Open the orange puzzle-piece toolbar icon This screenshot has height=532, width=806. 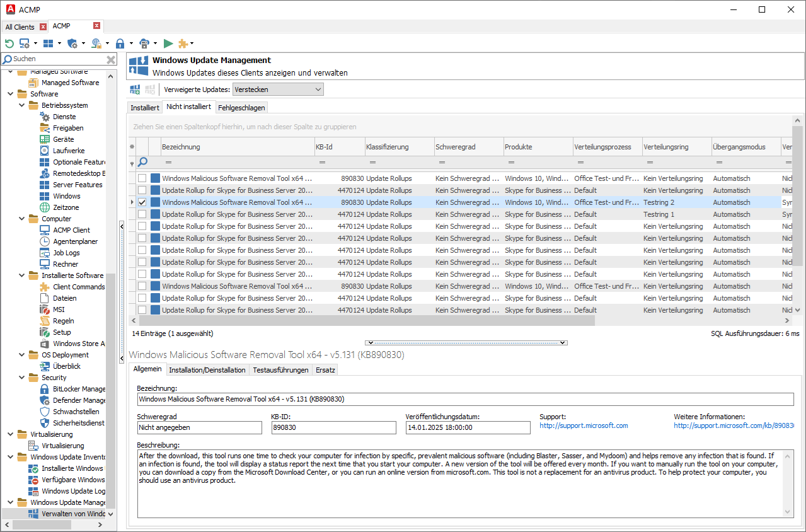tap(182, 43)
